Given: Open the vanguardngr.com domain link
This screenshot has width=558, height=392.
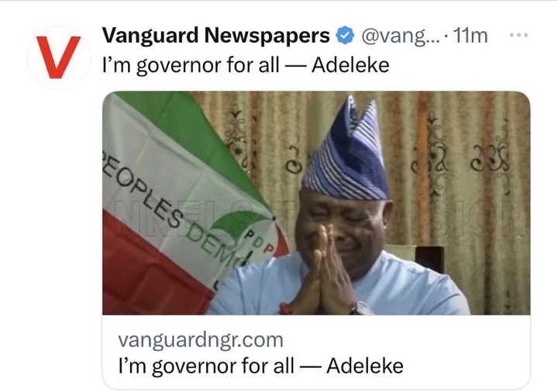Looking at the screenshot, I should (x=201, y=340).
